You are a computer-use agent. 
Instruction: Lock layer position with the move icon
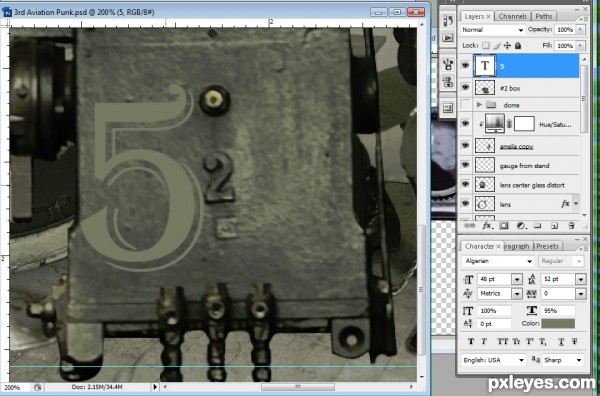pyautogui.click(x=507, y=46)
